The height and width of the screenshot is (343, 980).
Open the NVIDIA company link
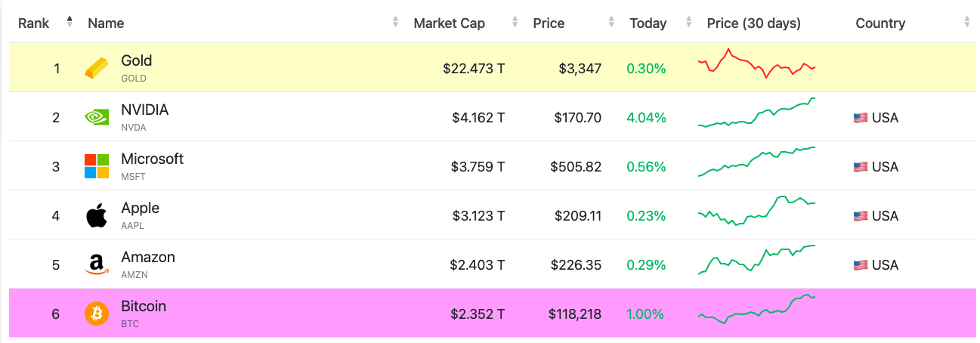tap(145, 110)
